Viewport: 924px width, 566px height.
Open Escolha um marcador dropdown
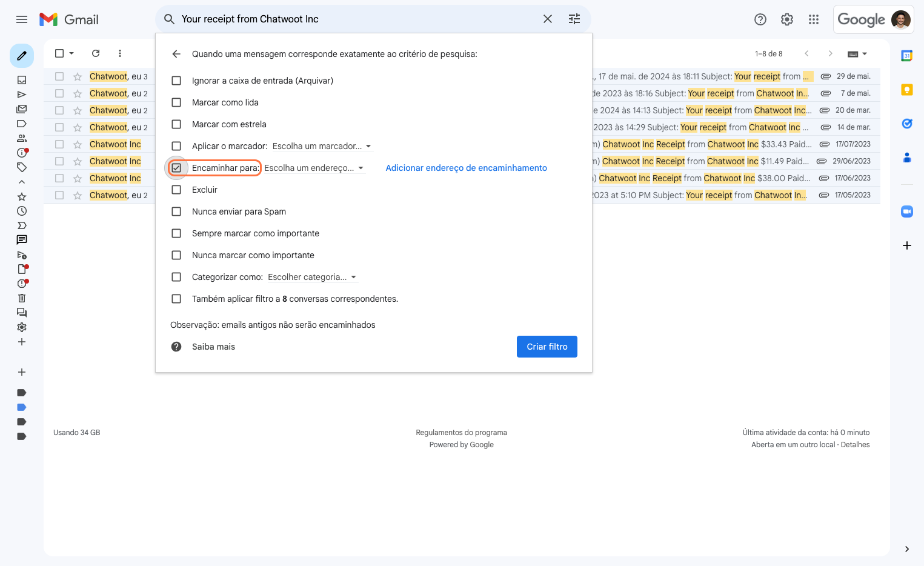click(322, 146)
